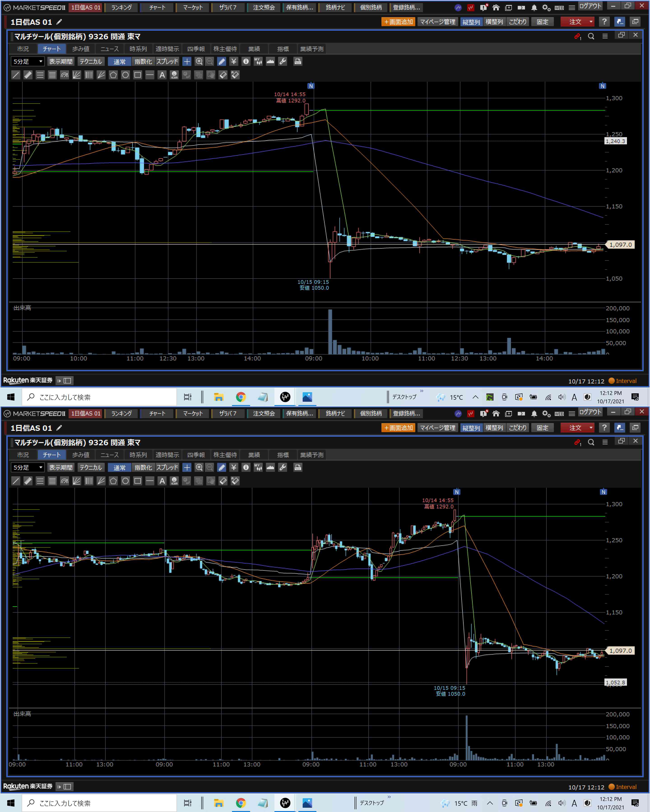This screenshot has width=650, height=812.
Task: Toggle スプレッド mode in lower chart toolbar
Action: pos(167,467)
